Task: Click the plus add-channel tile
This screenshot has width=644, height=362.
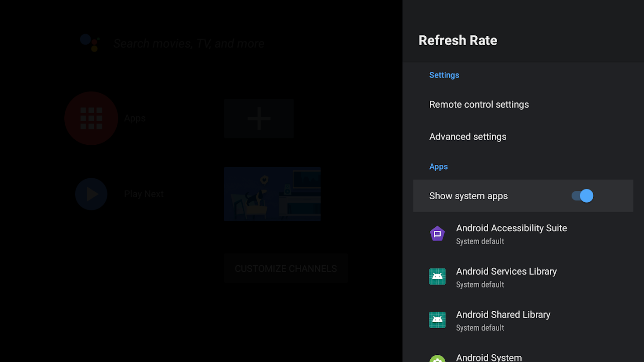Action: pos(259,119)
